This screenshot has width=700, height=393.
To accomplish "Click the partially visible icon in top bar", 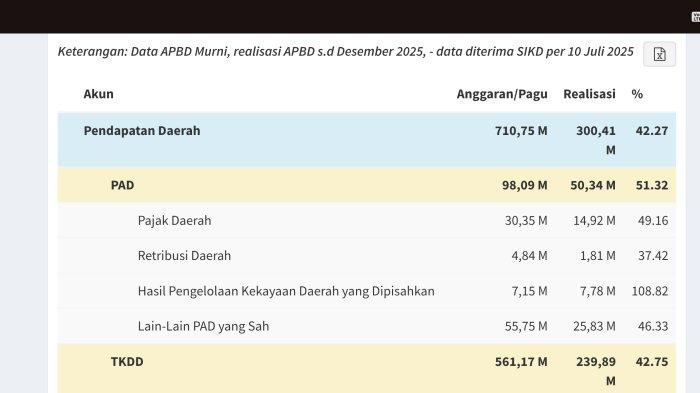I will tap(696, 17).
